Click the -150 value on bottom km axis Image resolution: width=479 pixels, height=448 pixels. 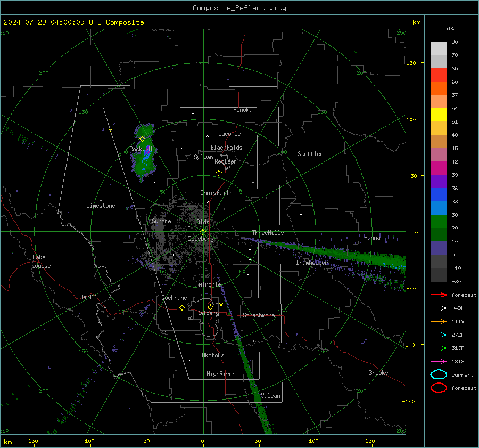(x=31, y=441)
